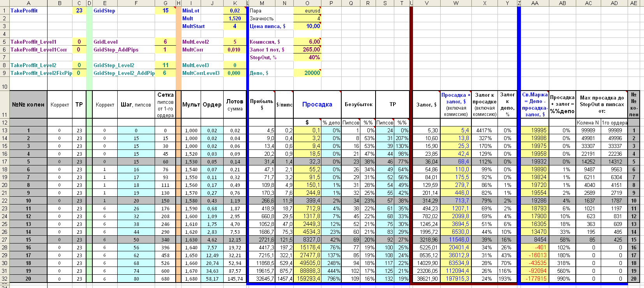Click the percentage value 4417%
The image size is (644, 288).
pyautogui.click(x=485, y=130)
